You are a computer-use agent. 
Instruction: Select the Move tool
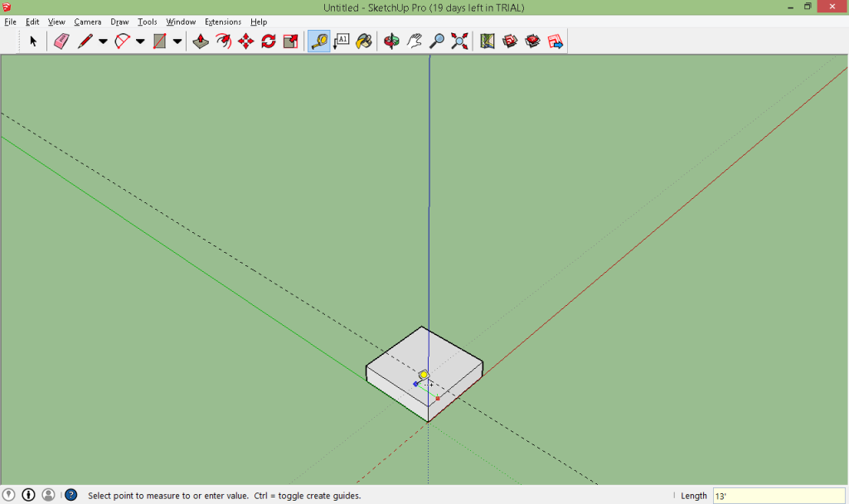click(245, 40)
